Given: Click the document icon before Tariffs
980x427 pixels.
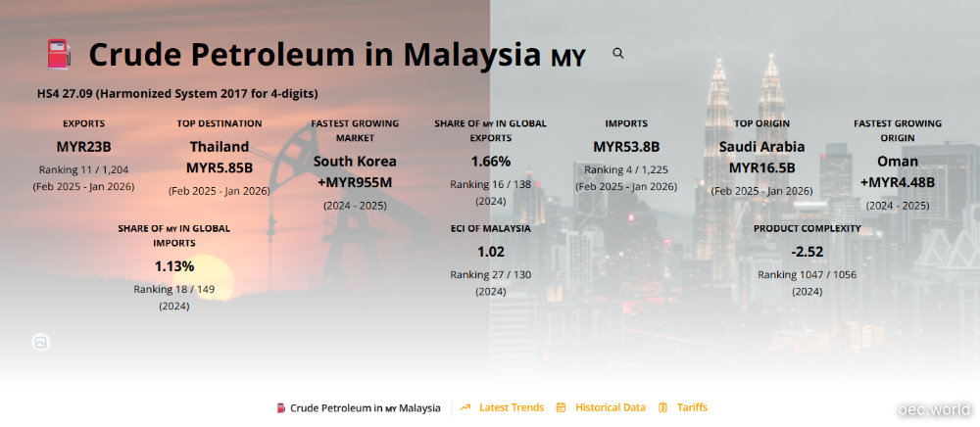Looking at the screenshot, I should pyautogui.click(x=663, y=407).
